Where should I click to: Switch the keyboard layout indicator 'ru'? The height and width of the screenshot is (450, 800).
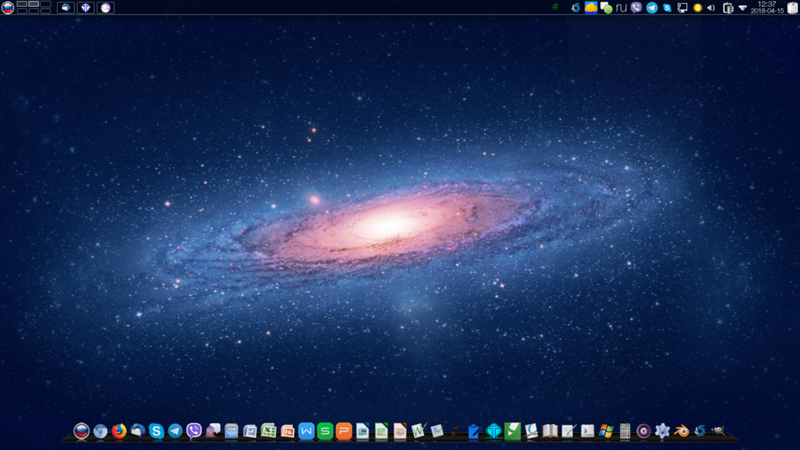[621, 7]
